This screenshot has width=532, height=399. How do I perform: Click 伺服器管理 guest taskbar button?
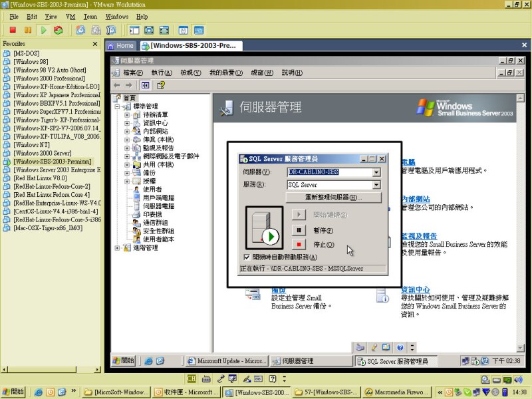311,360
